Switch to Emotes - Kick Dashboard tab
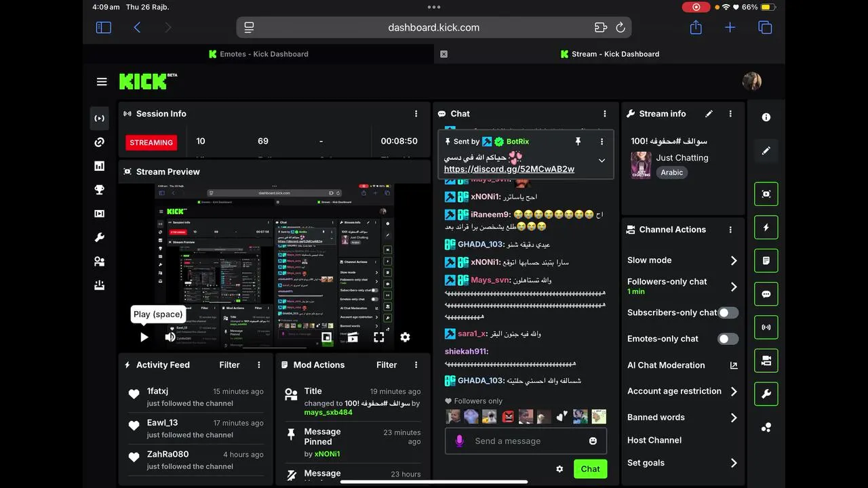This screenshot has height=488, width=868. tap(258, 54)
